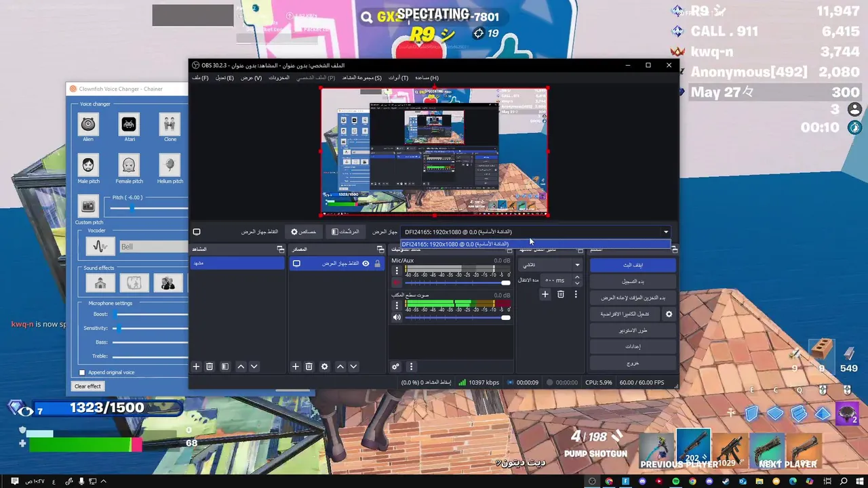
Task: Pop out the Scenes dock
Action: pos(280,249)
